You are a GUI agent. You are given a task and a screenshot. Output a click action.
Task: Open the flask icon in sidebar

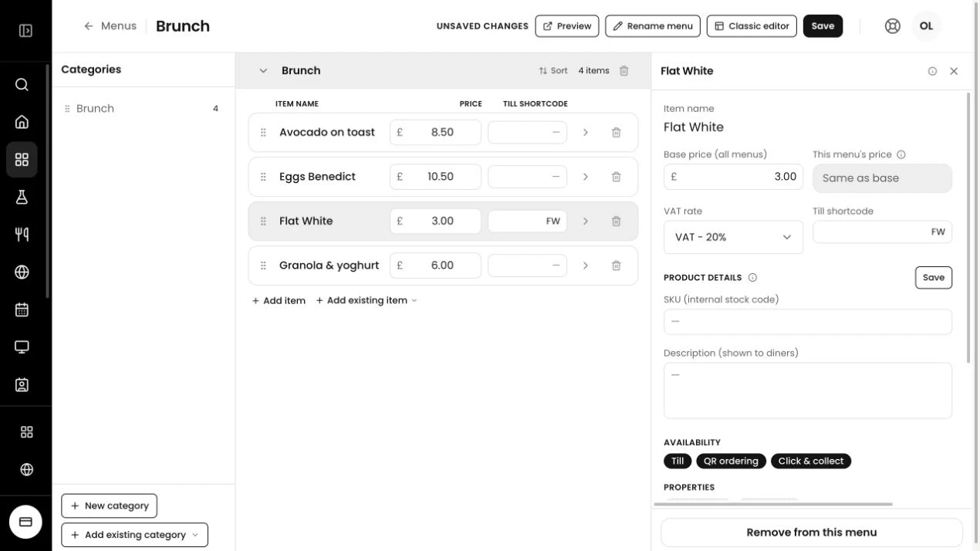22,197
